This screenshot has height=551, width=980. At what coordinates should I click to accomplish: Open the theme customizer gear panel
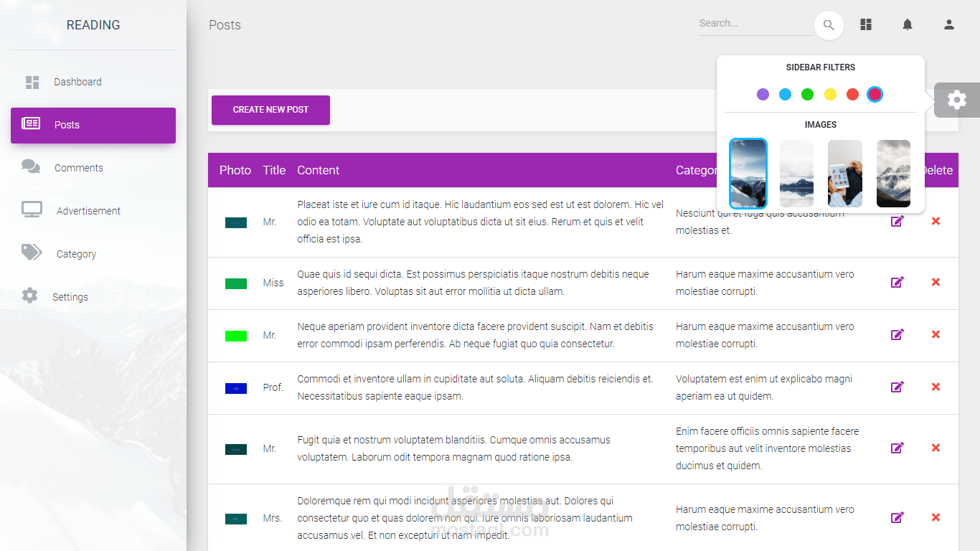click(957, 100)
